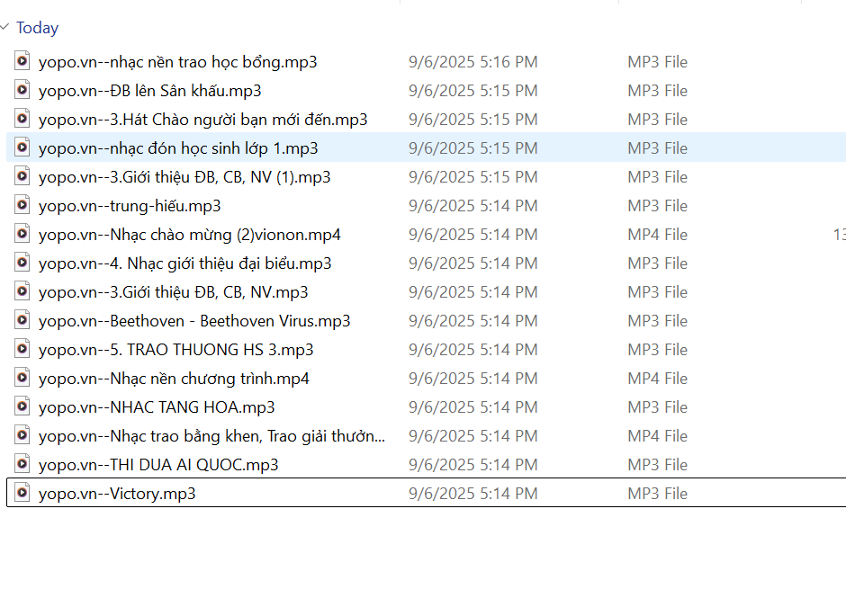
Task: Select the file nhạc đón học sinh lớp 1.mp3
Action: (178, 148)
